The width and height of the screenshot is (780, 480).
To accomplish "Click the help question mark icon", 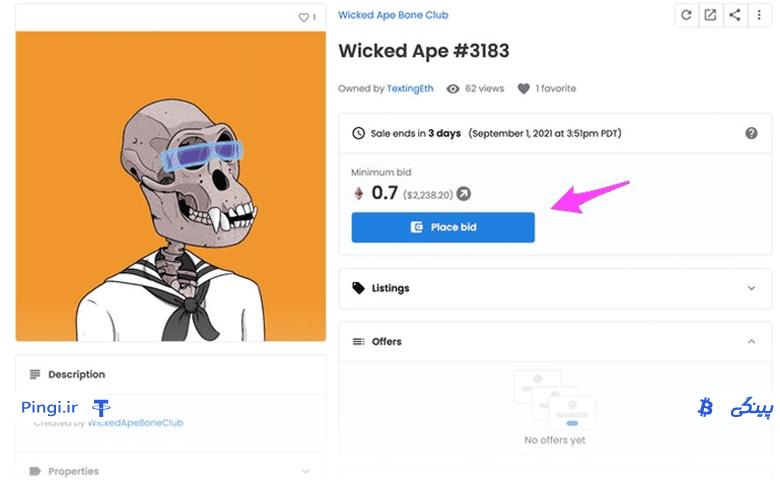I will click(751, 133).
